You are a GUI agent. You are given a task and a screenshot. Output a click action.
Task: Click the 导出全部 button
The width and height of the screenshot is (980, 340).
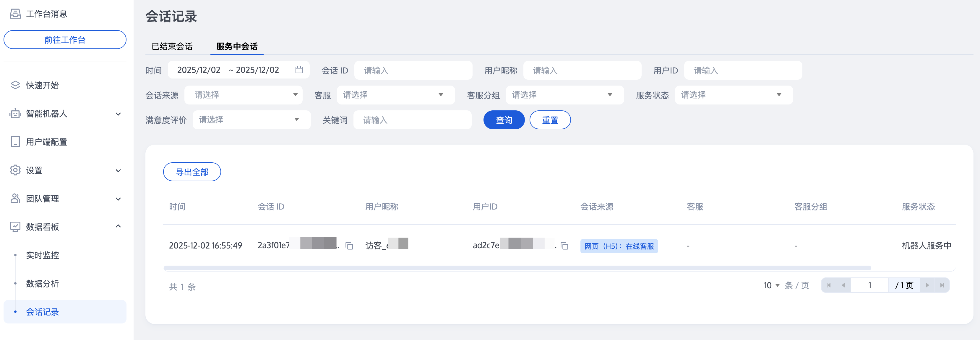point(192,172)
